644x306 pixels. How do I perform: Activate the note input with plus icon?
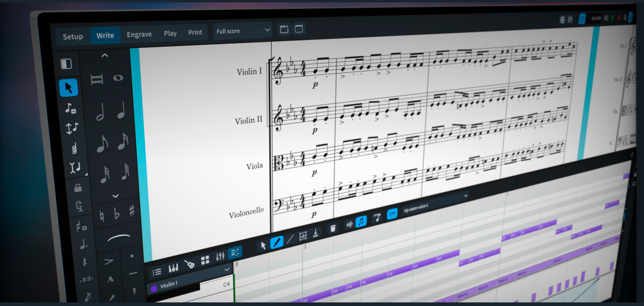click(71, 108)
